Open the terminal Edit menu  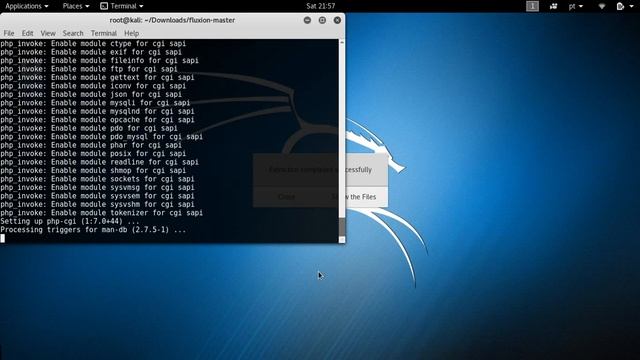click(x=27, y=33)
